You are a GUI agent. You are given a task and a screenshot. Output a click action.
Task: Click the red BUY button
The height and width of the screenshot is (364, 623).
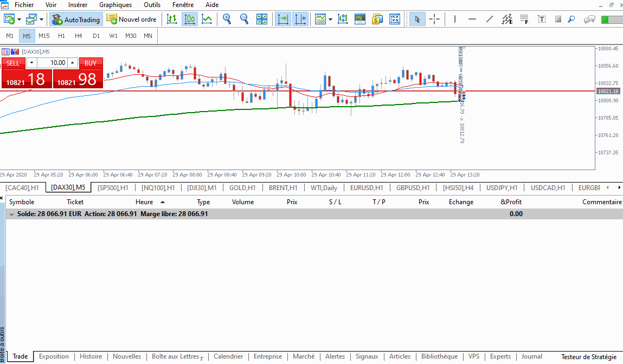coord(91,63)
